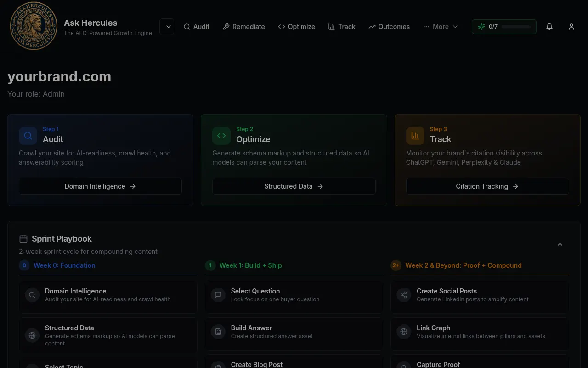The width and height of the screenshot is (588, 368).
Task: Click the Your role: Admin text
Action: [36, 94]
